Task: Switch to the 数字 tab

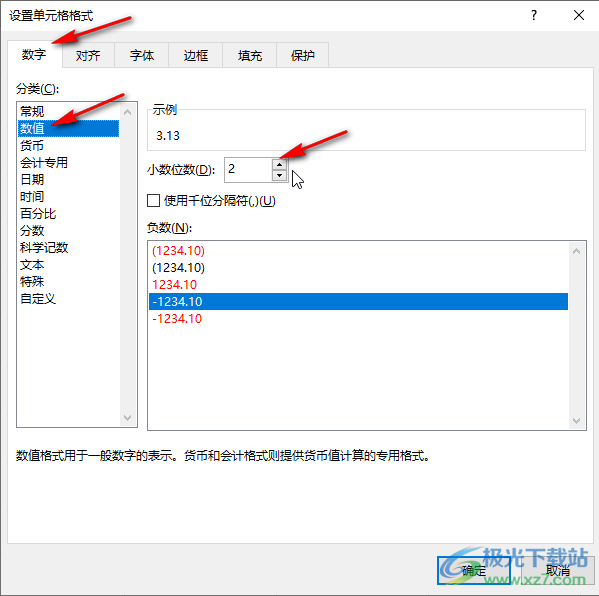Action: pyautogui.click(x=34, y=55)
